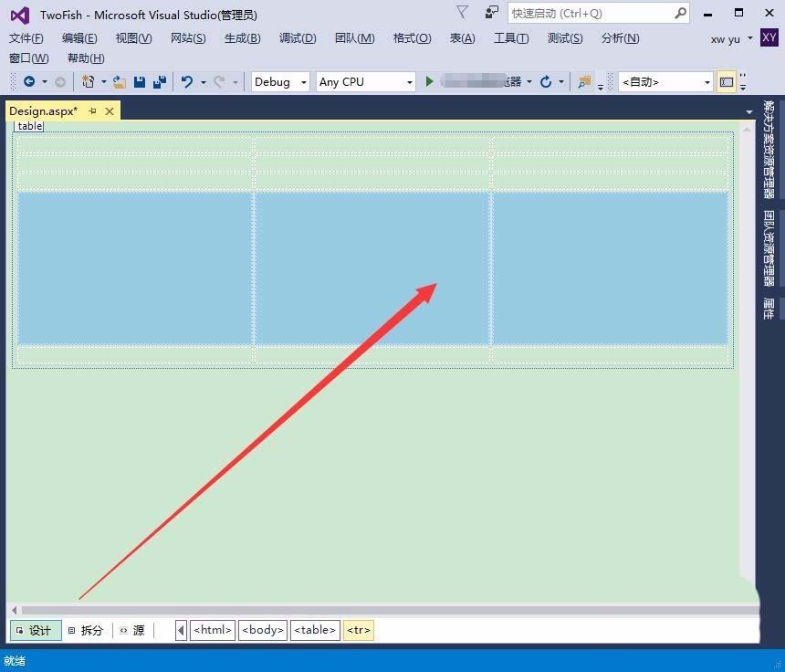Open a file using the Open File icon
The width and height of the screenshot is (785, 672).
(x=118, y=81)
